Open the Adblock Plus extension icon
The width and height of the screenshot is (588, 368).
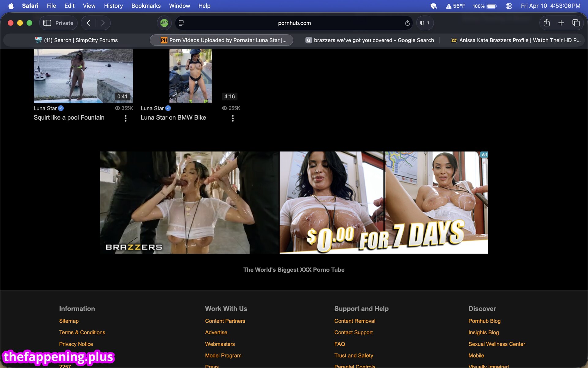164,23
